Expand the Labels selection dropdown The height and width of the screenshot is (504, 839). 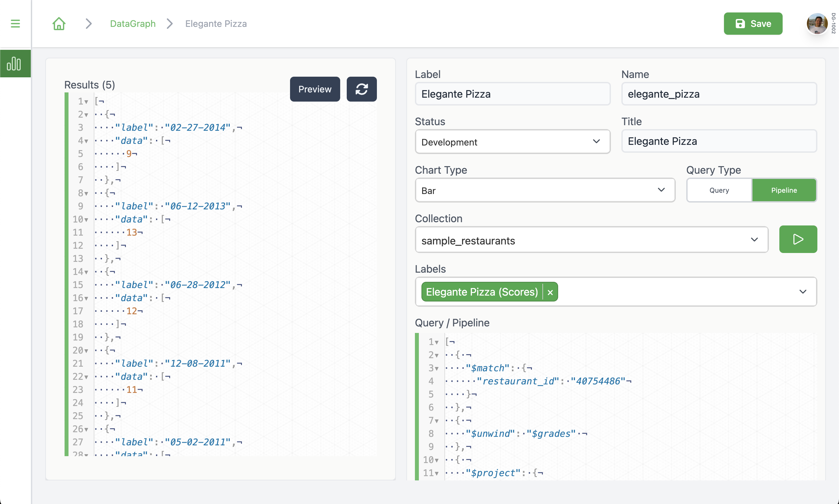(x=803, y=292)
